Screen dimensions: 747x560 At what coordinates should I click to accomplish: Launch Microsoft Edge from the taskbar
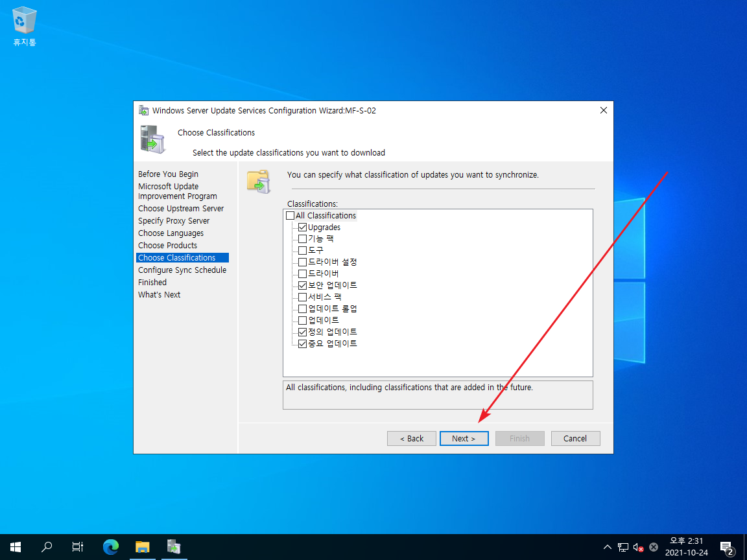pos(110,546)
